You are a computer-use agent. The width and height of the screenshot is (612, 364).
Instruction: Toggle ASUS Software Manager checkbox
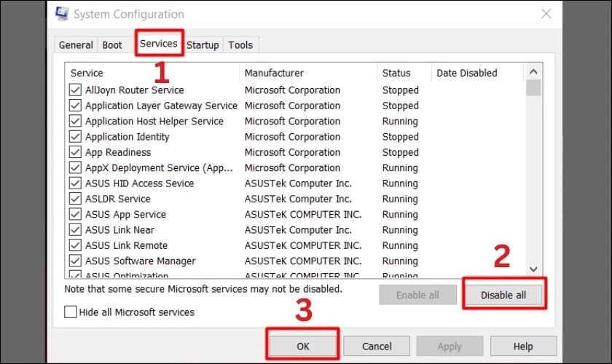(x=75, y=261)
